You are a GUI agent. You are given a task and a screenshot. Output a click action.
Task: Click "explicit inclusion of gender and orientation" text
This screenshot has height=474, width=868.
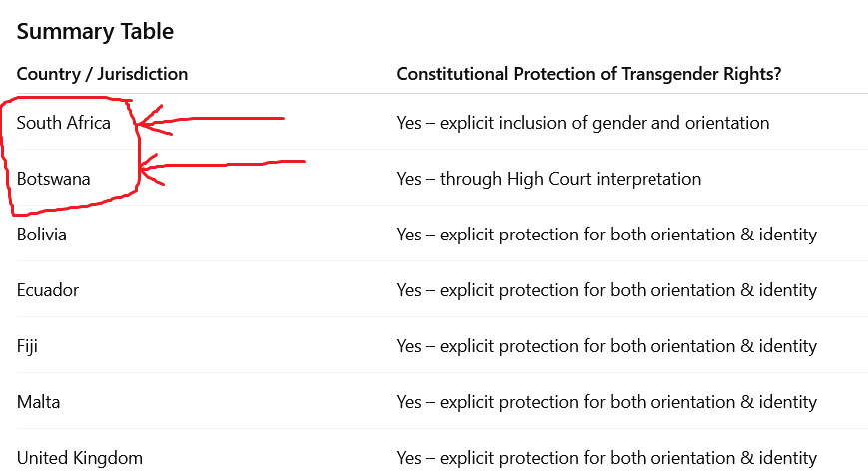[604, 123]
